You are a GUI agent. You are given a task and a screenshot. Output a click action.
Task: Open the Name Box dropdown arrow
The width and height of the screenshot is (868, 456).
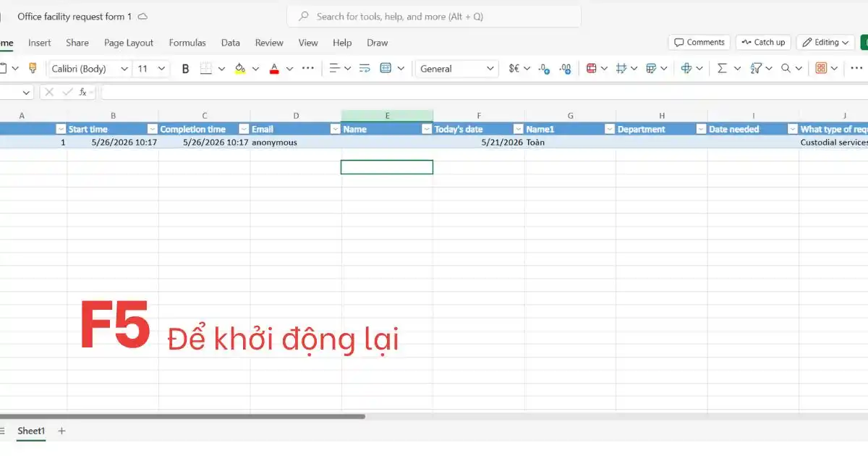pyautogui.click(x=26, y=92)
